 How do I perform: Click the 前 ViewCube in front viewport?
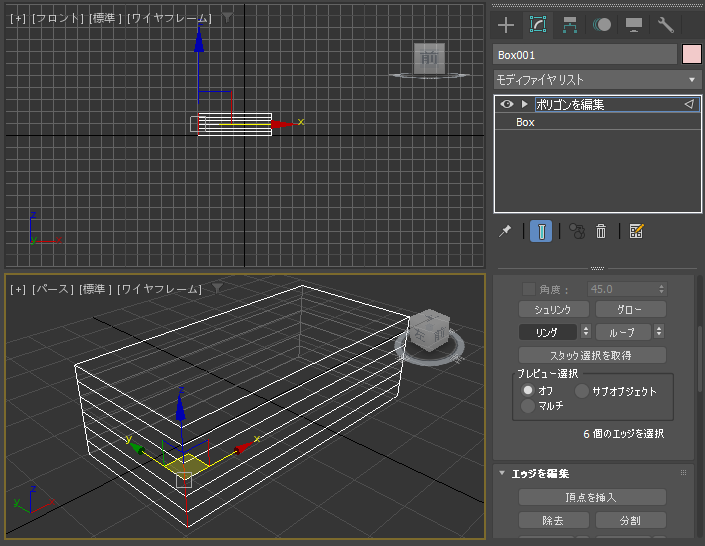(429, 58)
